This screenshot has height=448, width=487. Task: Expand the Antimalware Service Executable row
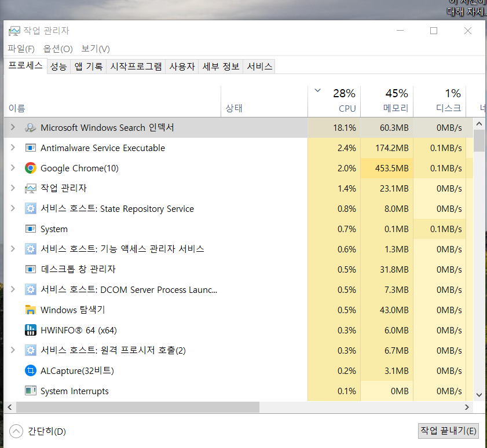(x=13, y=148)
